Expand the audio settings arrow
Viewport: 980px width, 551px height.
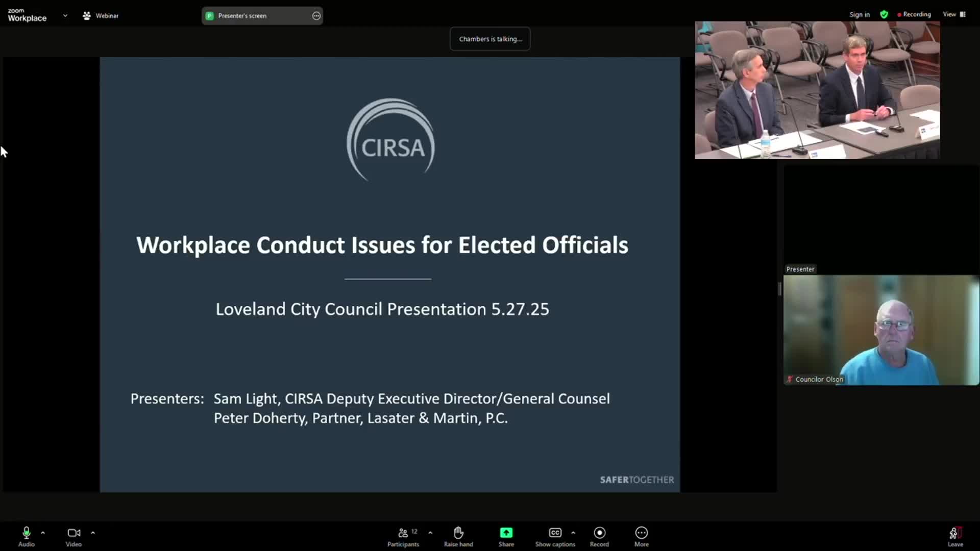(43, 533)
